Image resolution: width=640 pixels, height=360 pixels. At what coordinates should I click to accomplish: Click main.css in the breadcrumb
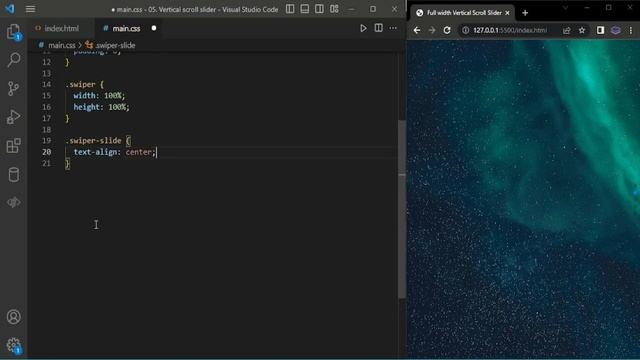[x=62, y=45]
